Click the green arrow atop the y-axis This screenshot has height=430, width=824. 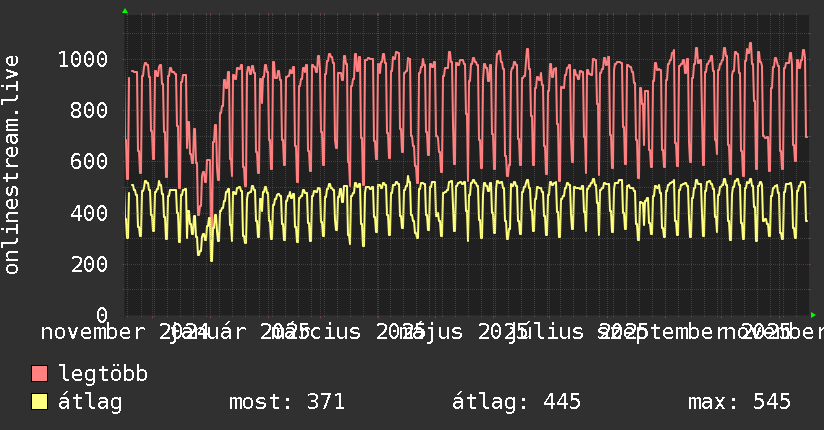click(x=125, y=10)
